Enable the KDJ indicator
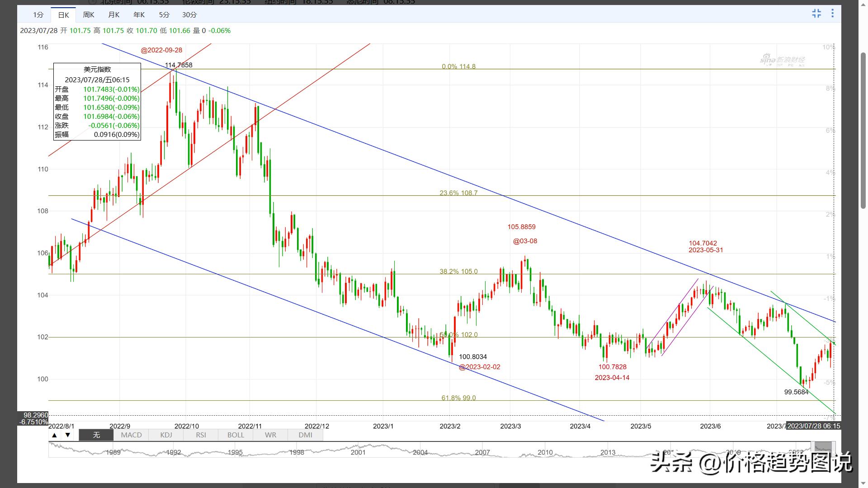The width and height of the screenshot is (868, 488). click(x=166, y=435)
